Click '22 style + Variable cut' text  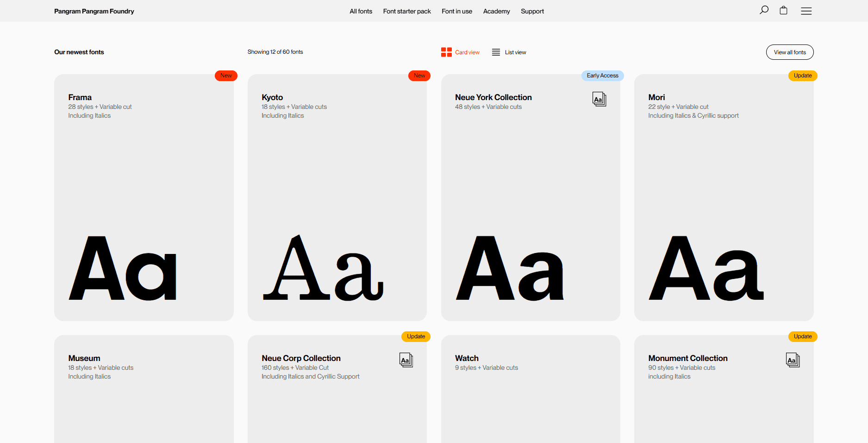pyautogui.click(x=678, y=107)
